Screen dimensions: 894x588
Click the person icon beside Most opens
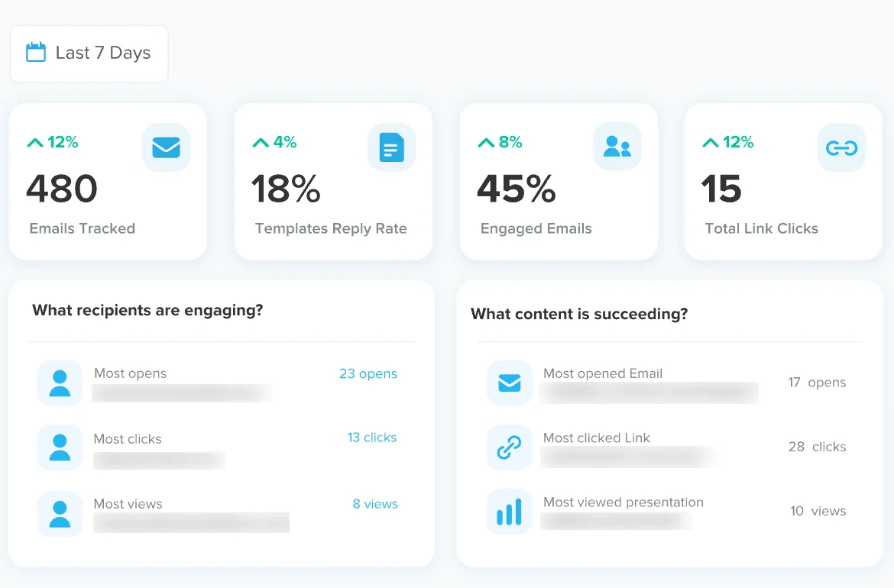tap(60, 383)
